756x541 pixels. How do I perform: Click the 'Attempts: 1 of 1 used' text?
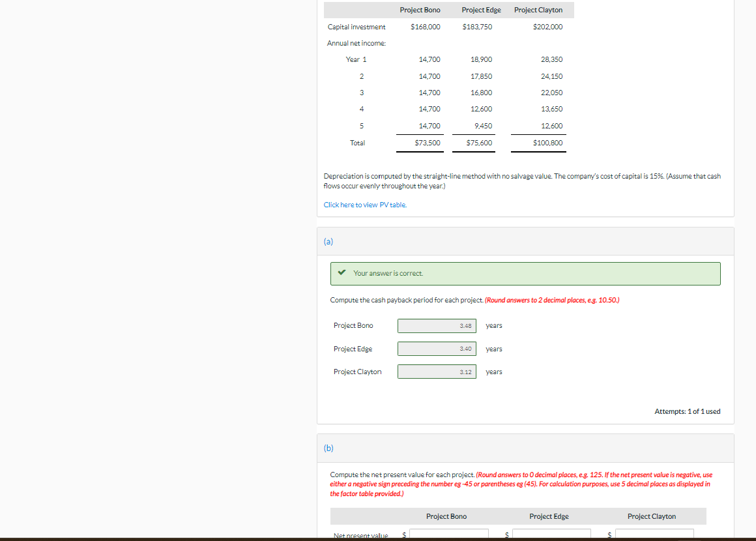point(688,411)
